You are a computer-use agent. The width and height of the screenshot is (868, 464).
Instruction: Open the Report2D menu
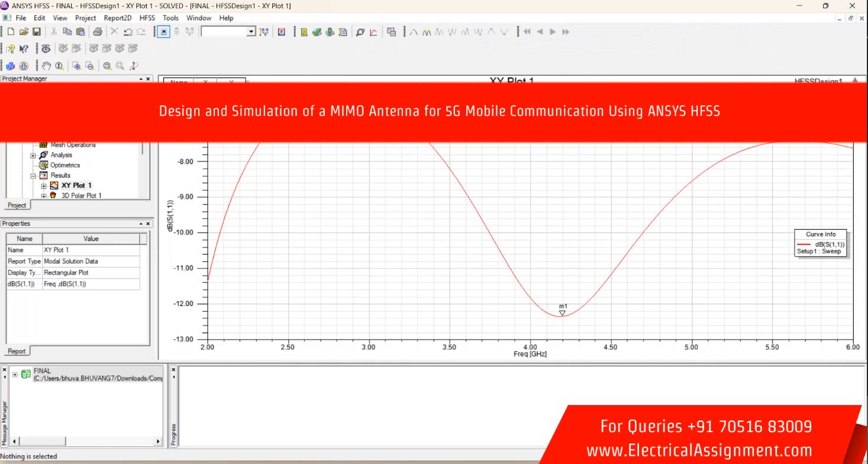(117, 18)
